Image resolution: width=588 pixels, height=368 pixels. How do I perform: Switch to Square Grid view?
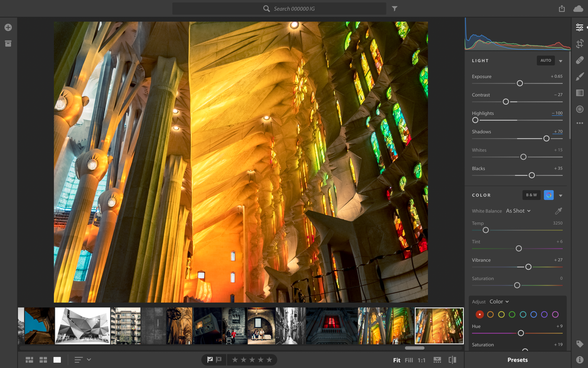(x=43, y=360)
